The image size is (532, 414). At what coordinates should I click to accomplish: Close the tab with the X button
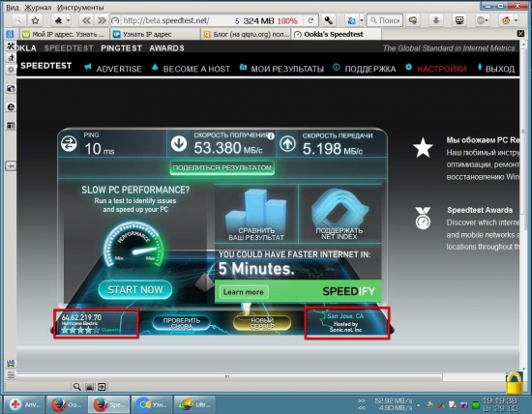(x=520, y=33)
